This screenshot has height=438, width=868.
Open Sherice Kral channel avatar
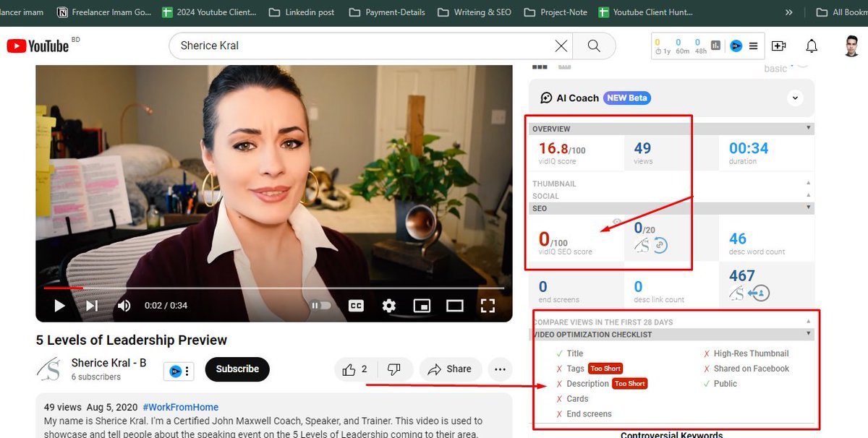point(49,369)
